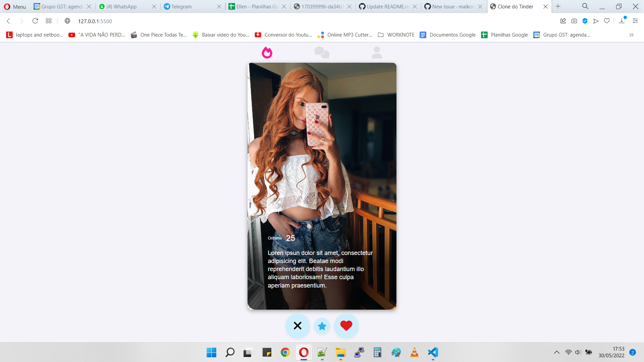Toggle the heart to favorite the page
The width and height of the screenshot is (644, 362).
tap(607, 21)
